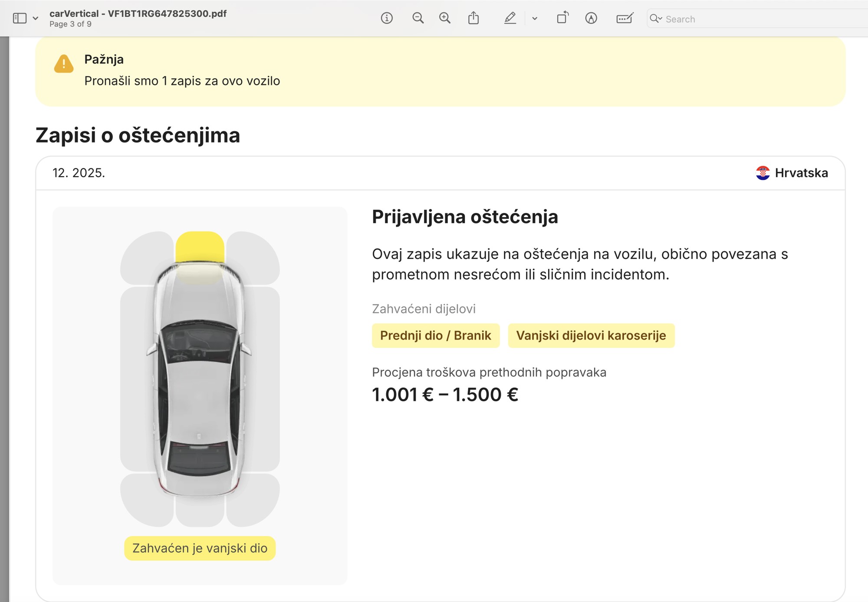This screenshot has width=868, height=602.
Task: Toggle the sidebar view button
Action: tap(20, 18)
